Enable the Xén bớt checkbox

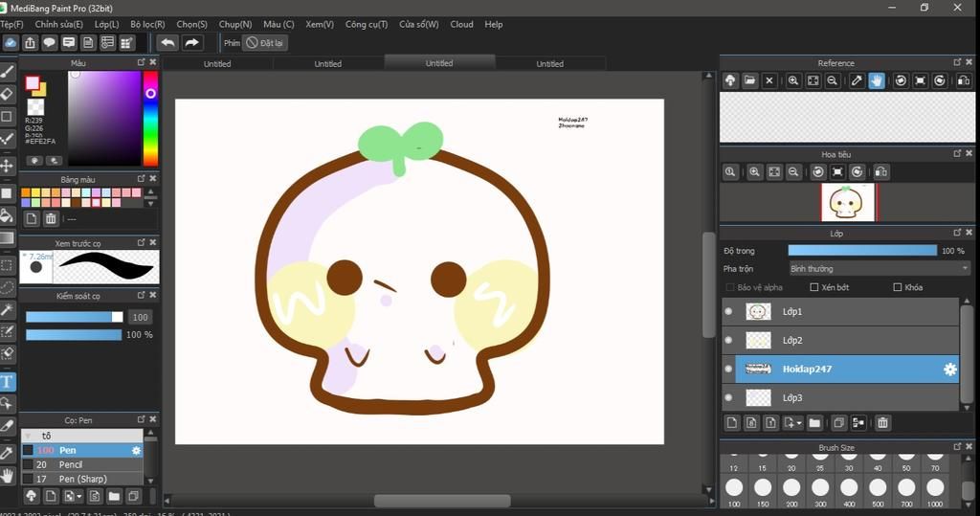(814, 287)
